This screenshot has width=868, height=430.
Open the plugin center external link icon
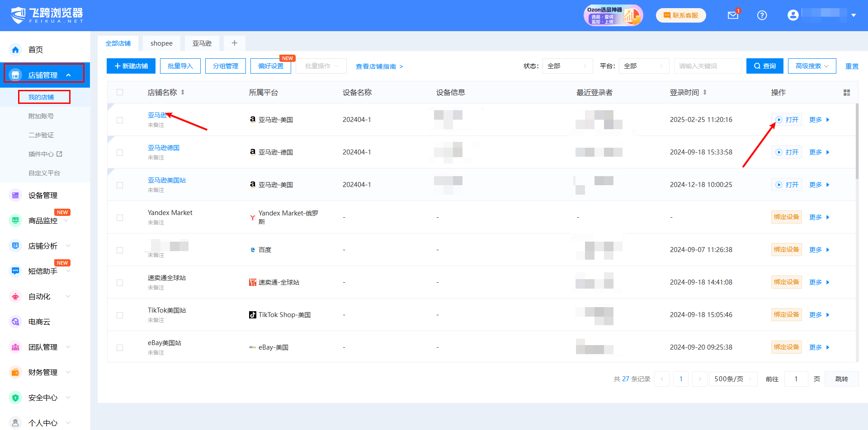tap(59, 154)
